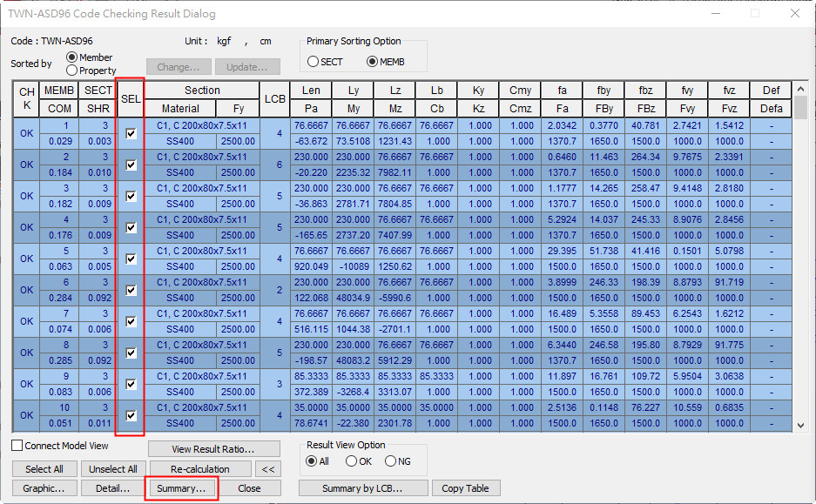Viewport: 816px width, 504px height.
Task: Click the fbz column header
Action: (x=646, y=90)
